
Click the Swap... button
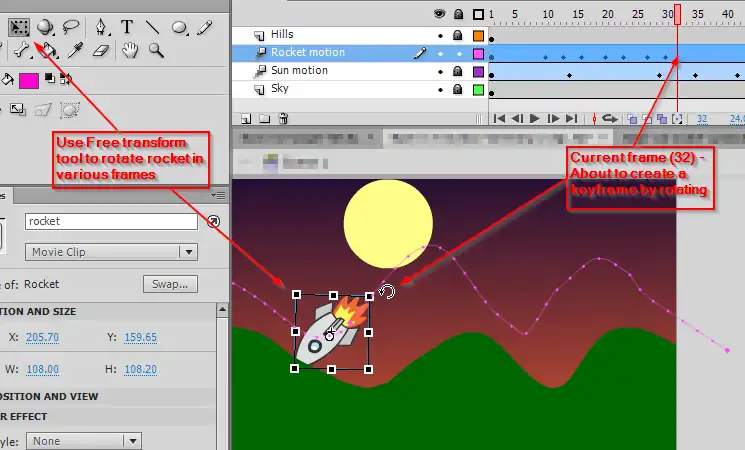169,284
